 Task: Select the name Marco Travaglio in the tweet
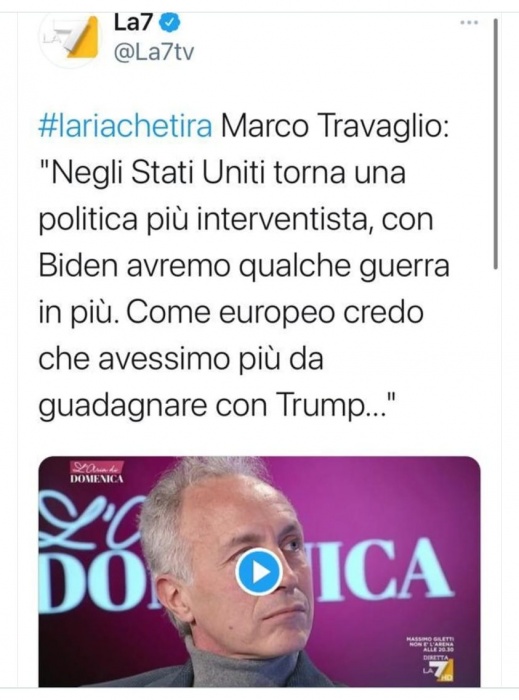pyautogui.click(x=332, y=126)
